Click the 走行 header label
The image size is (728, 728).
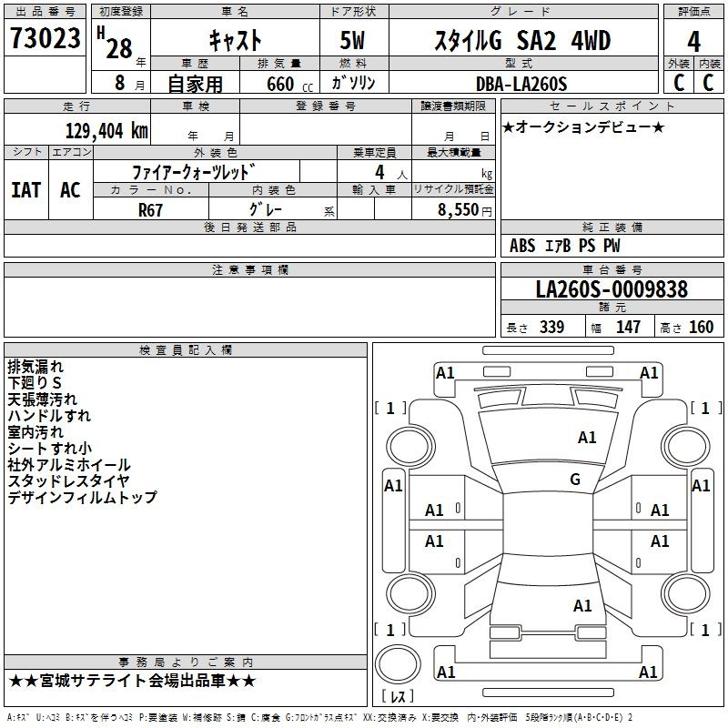coord(76,106)
